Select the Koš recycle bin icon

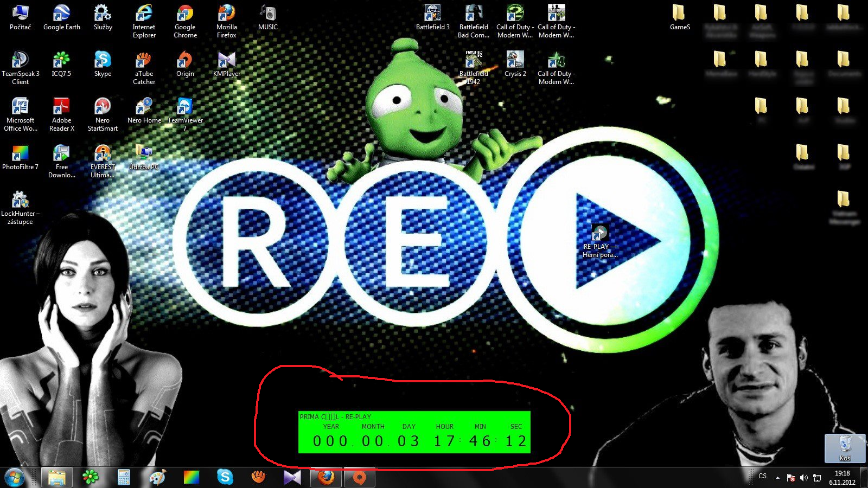(845, 448)
